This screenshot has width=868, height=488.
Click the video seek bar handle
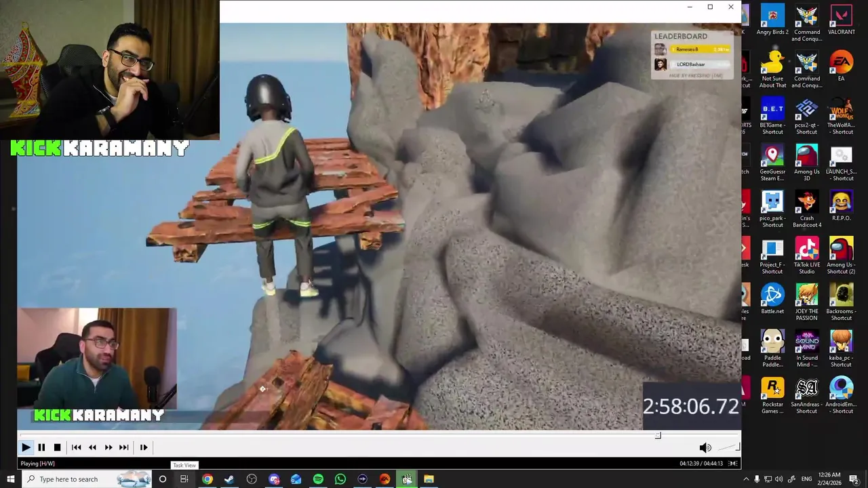pos(658,435)
